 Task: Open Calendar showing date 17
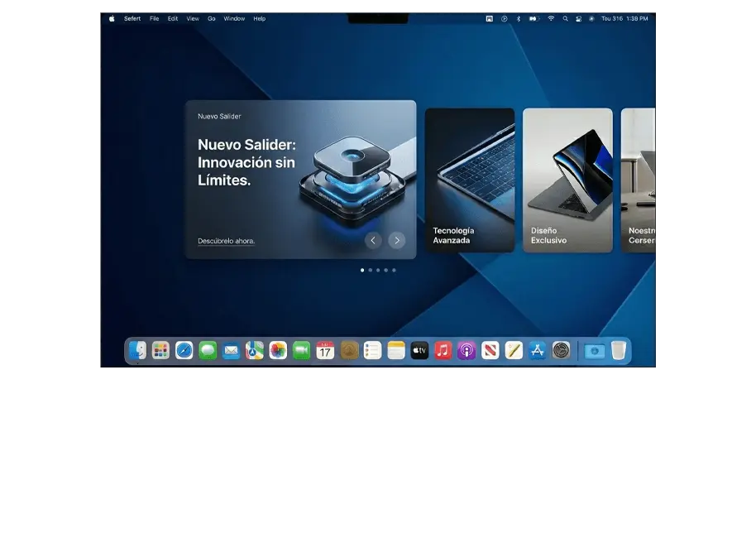pyautogui.click(x=325, y=351)
